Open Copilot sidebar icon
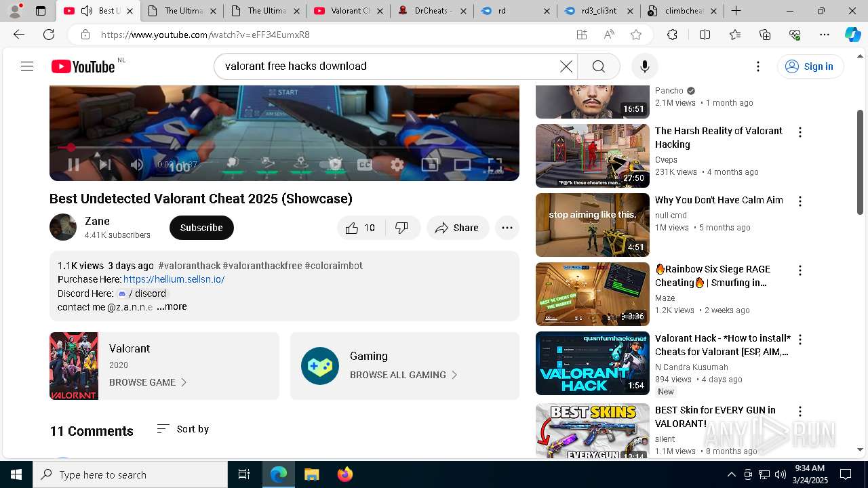 (x=852, y=35)
